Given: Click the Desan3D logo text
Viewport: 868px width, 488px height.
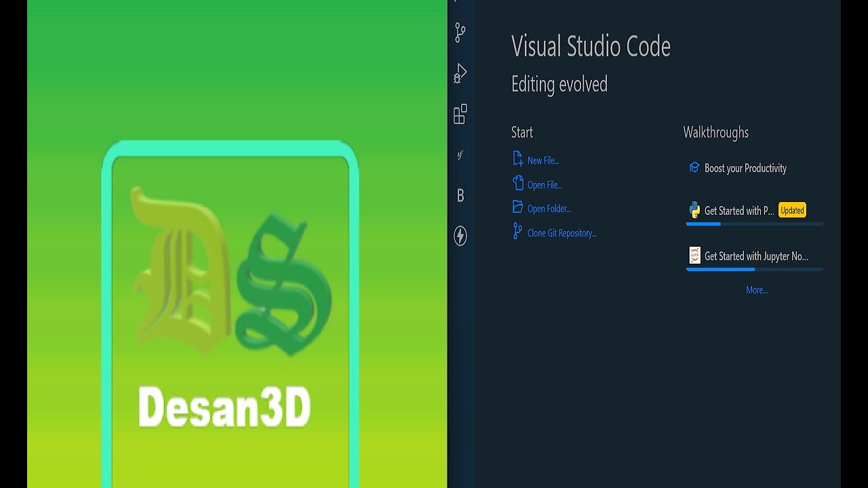Looking at the screenshot, I should pyautogui.click(x=224, y=407).
